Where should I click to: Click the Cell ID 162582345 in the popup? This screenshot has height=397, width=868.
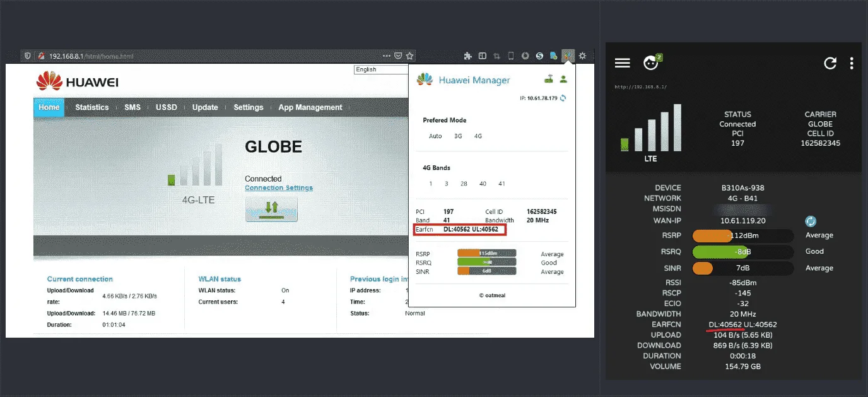pos(541,211)
